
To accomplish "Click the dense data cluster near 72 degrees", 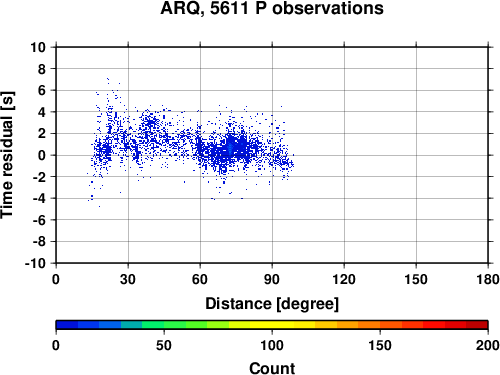I will [x=230, y=147].
